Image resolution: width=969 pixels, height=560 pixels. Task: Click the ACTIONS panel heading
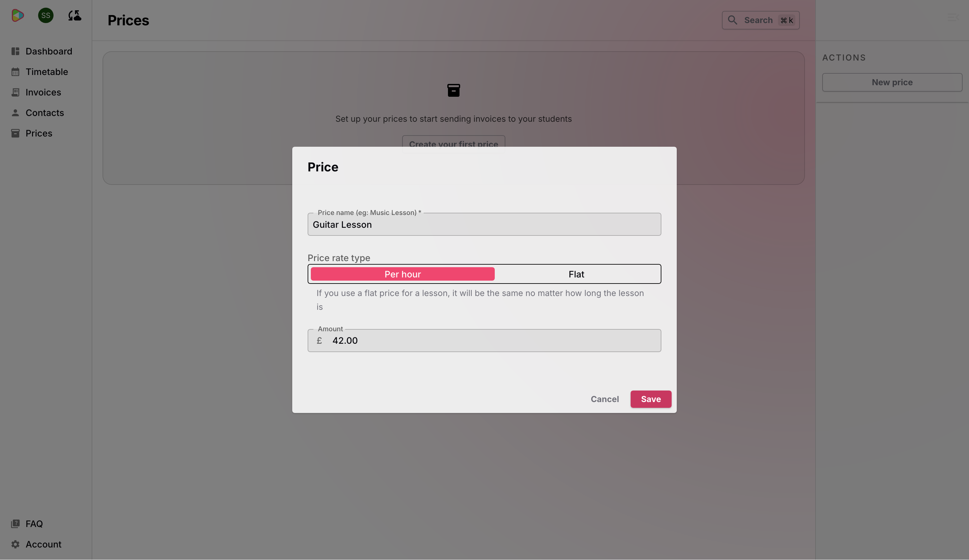click(844, 58)
